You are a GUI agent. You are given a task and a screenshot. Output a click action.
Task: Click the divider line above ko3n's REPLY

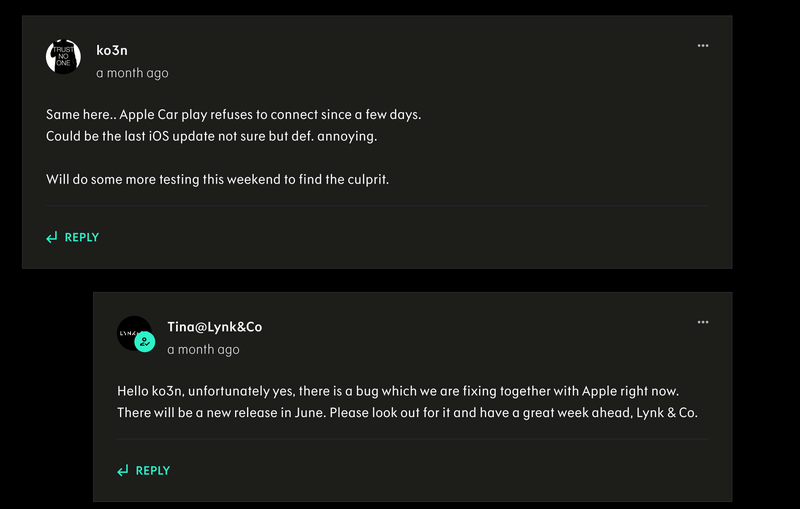pyautogui.click(x=376, y=206)
